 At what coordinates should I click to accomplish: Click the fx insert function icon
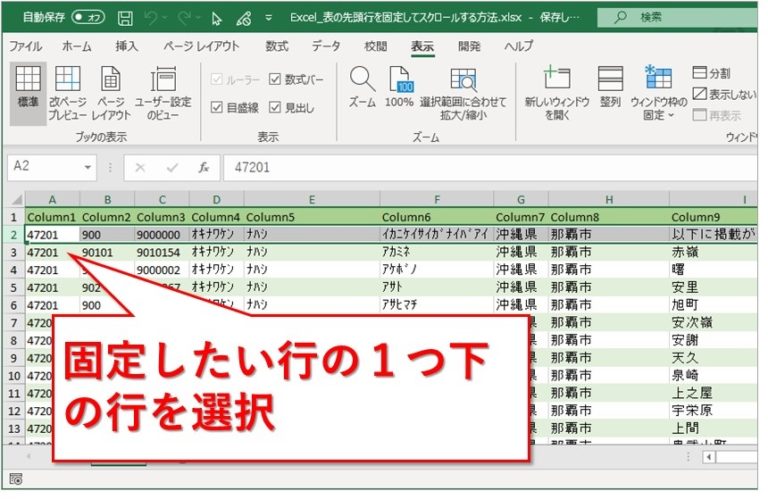point(204,168)
